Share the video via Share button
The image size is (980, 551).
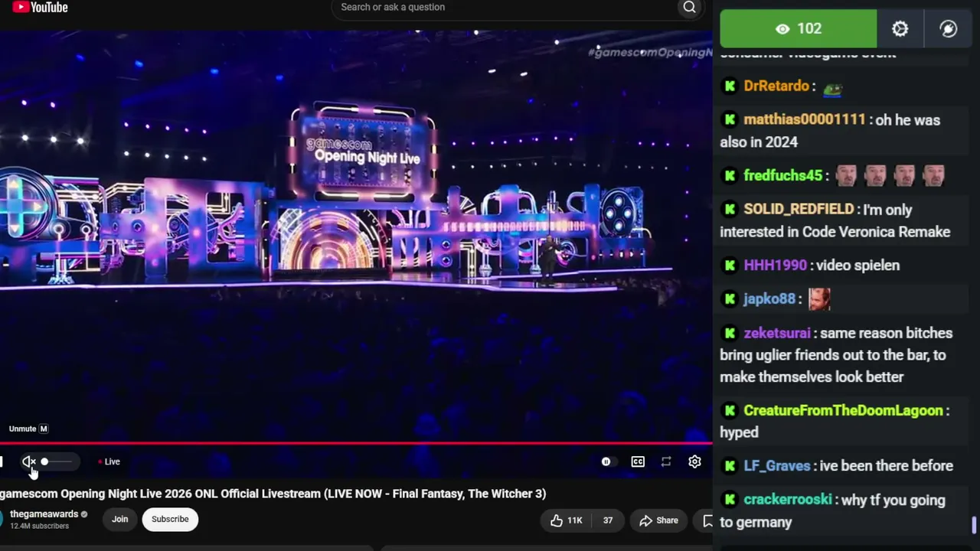tap(659, 520)
